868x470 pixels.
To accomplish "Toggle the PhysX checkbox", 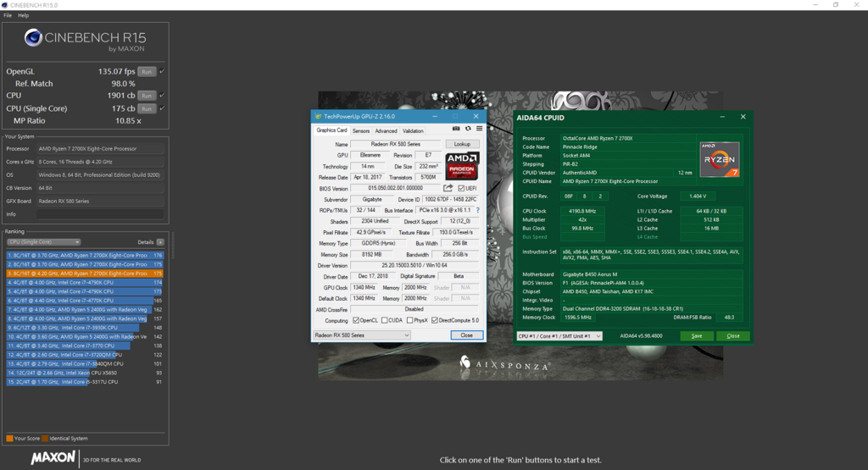I will (x=409, y=320).
